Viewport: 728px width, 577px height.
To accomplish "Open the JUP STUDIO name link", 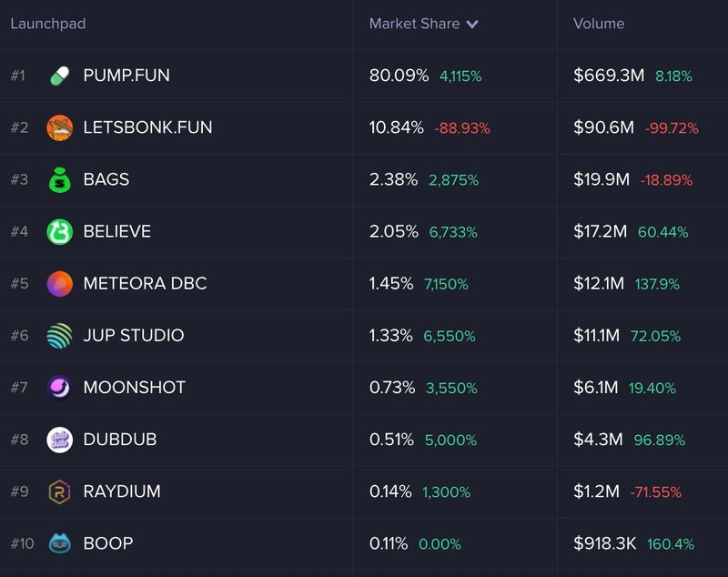I will pyautogui.click(x=133, y=336).
